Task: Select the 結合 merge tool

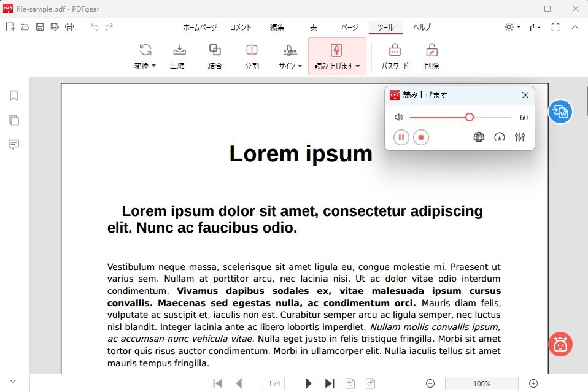Action: [215, 56]
